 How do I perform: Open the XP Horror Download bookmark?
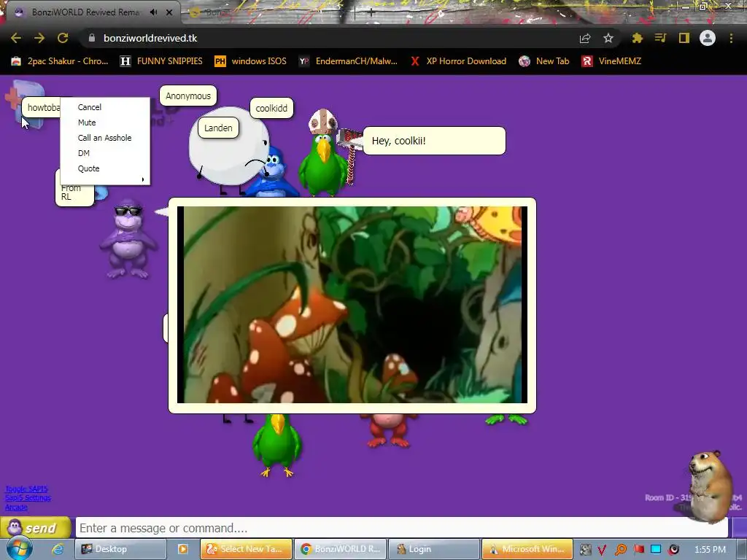458,61
